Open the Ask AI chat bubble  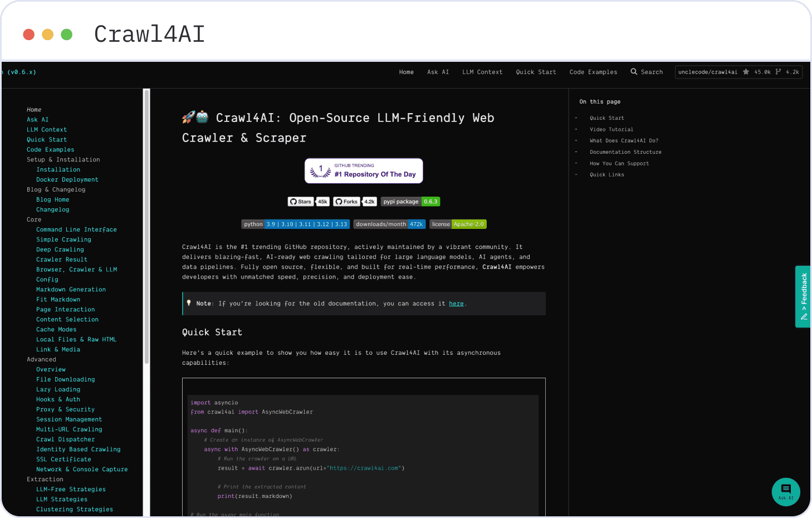786,492
